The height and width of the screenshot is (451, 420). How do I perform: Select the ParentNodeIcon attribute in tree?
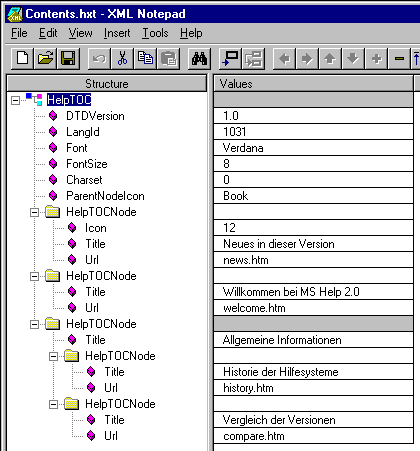[105, 196]
